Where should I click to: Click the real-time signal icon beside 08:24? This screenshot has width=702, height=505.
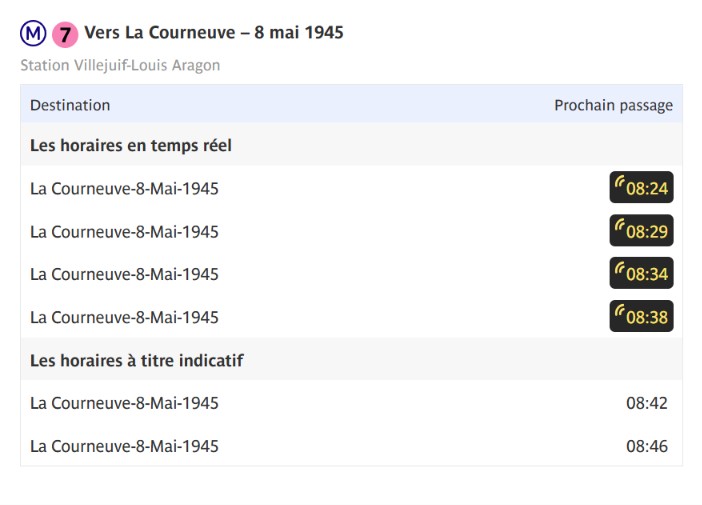tap(620, 183)
